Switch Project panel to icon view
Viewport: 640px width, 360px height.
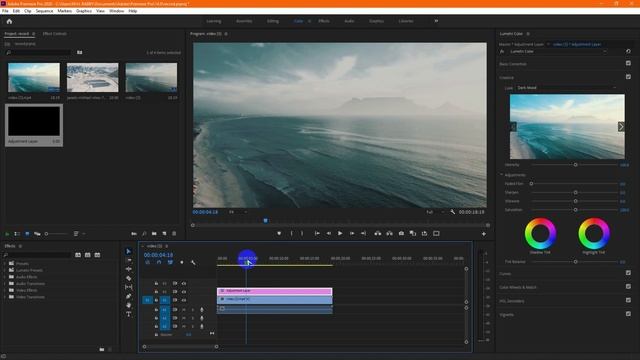coord(27,234)
